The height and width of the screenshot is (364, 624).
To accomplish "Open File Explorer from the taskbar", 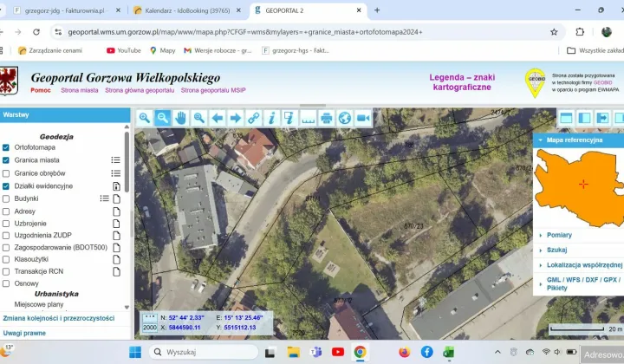I will pyautogui.click(x=294, y=352).
